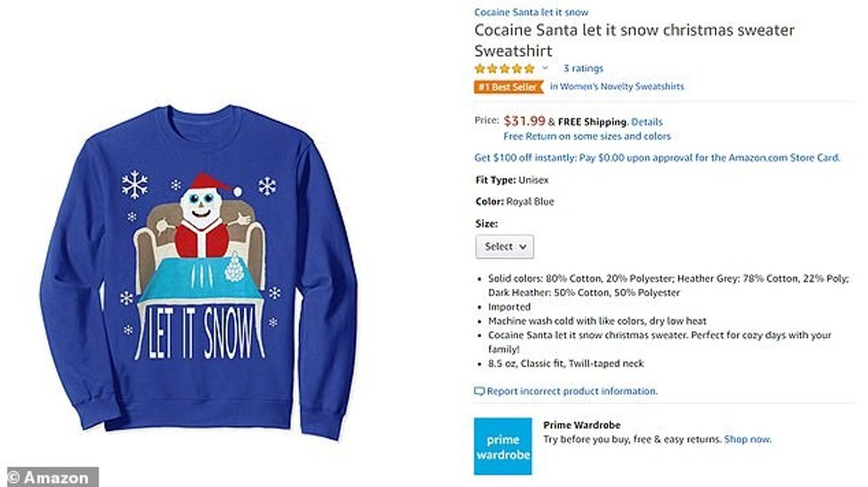Click the five-star rating icons
This screenshot has width=868, height=487.
[x=504, y=68]
